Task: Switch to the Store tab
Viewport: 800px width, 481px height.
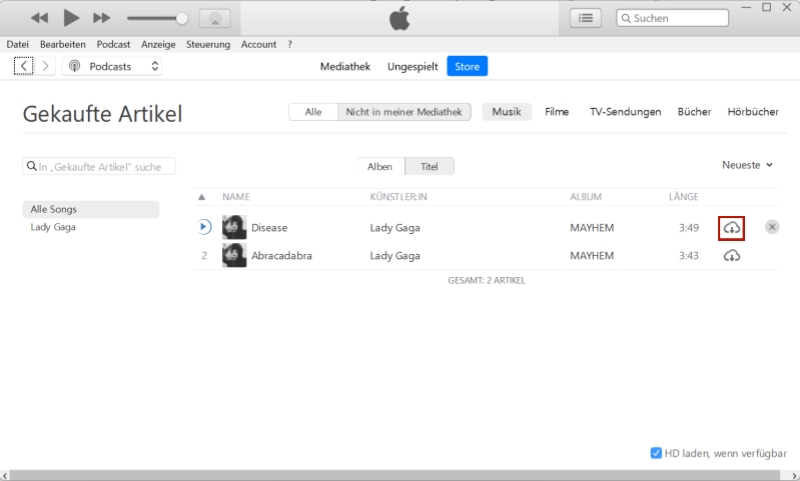Action: (x=467, y=66)
